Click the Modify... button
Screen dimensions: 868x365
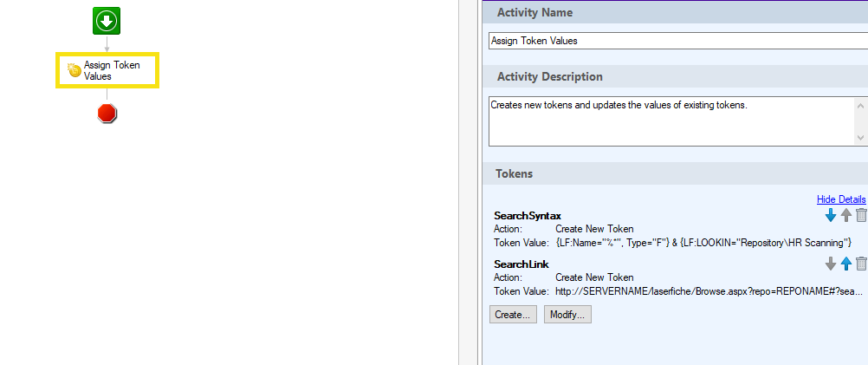(x=567, y=315)
